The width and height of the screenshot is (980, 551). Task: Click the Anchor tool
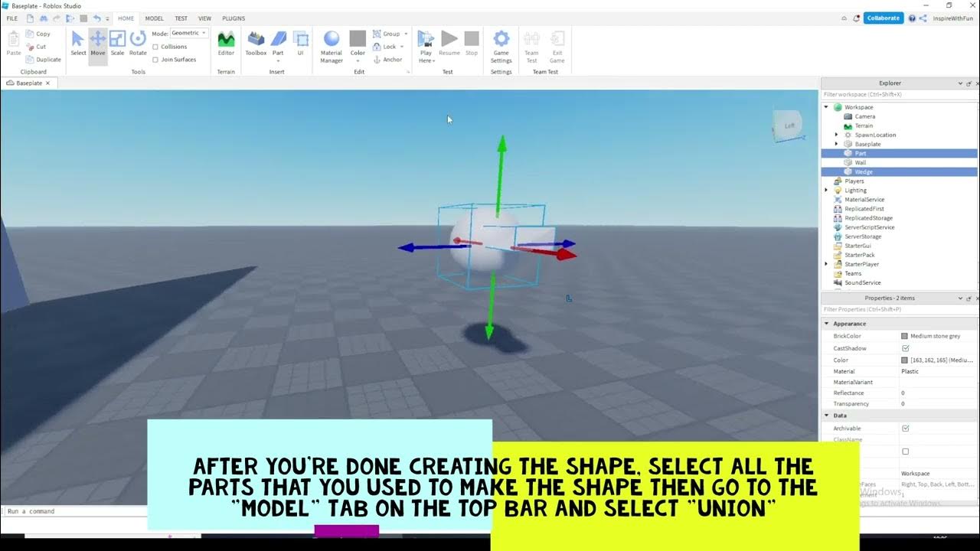coord(387,60)
